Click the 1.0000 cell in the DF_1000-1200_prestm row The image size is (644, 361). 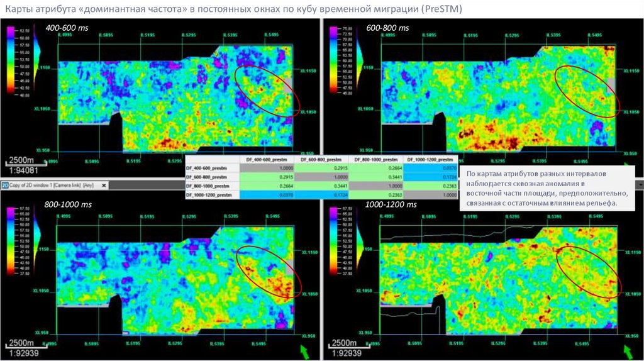coord(430,195)
